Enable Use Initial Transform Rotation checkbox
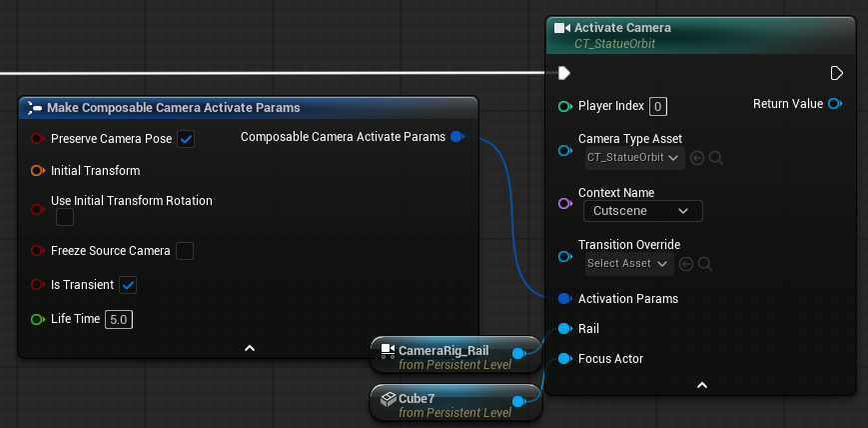This screenshot has height=428, width=868. (x=65, y=217)
